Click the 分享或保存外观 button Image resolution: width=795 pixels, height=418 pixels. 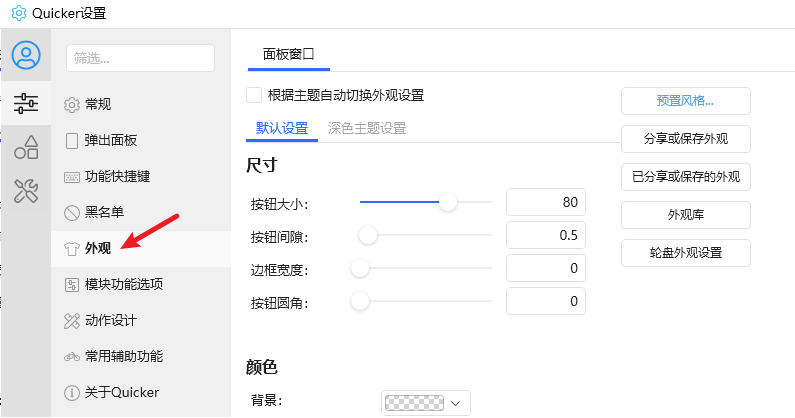pos(685,139)
